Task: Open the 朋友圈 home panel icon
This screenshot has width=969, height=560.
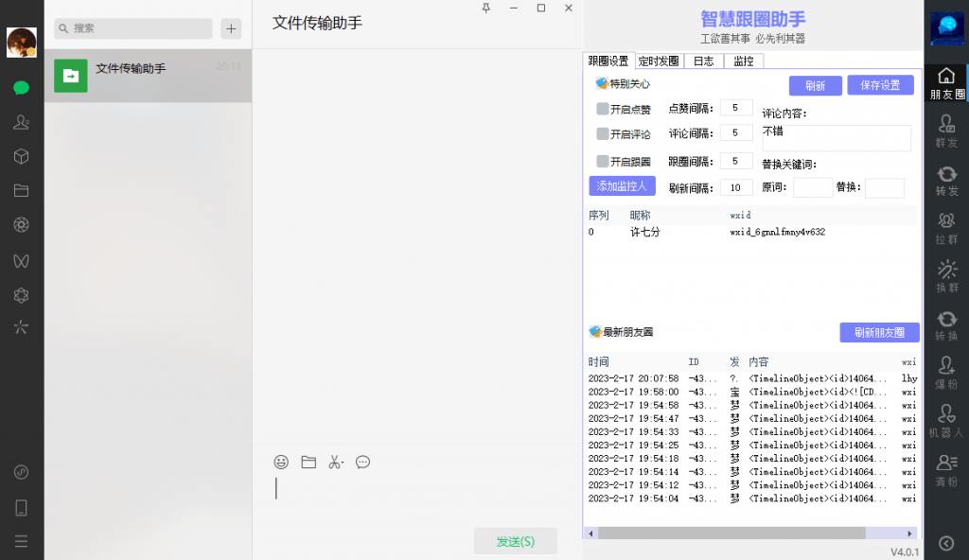Action: coord(946,83)
